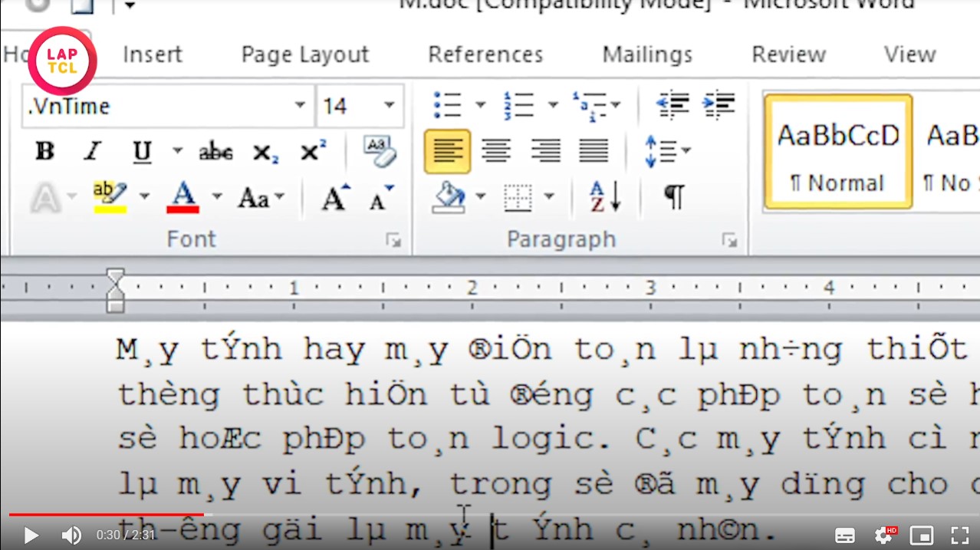Image resolution: width=980 pixels, height=550 pixels.
Task: Open the Font dialog box launcher
Action: (x=393, y=239)
